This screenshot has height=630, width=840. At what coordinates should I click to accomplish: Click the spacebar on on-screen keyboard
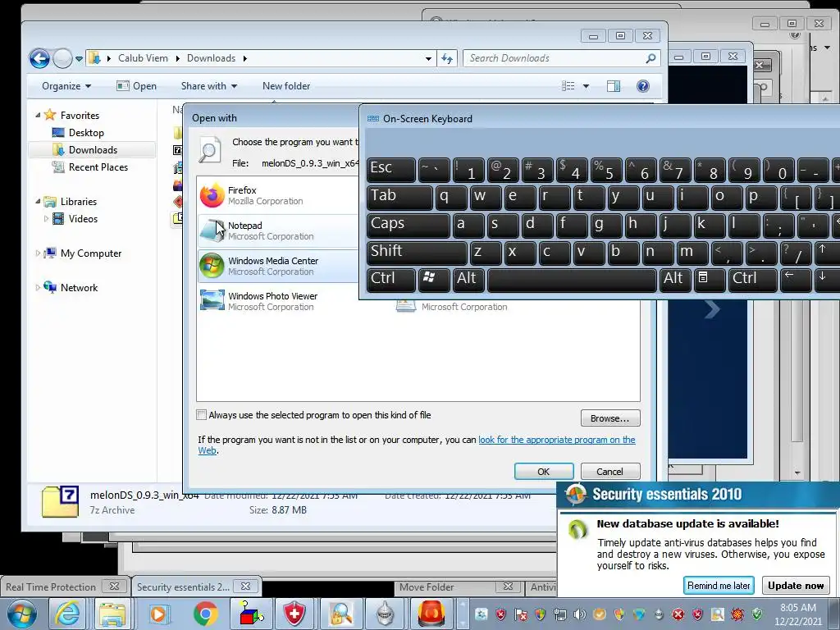point(572,279)
